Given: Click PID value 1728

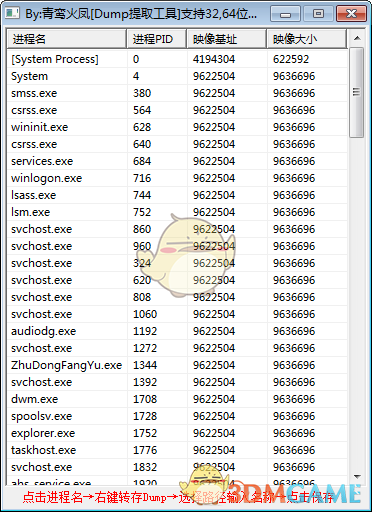Looking at the screenshot, I should point(145,416).
